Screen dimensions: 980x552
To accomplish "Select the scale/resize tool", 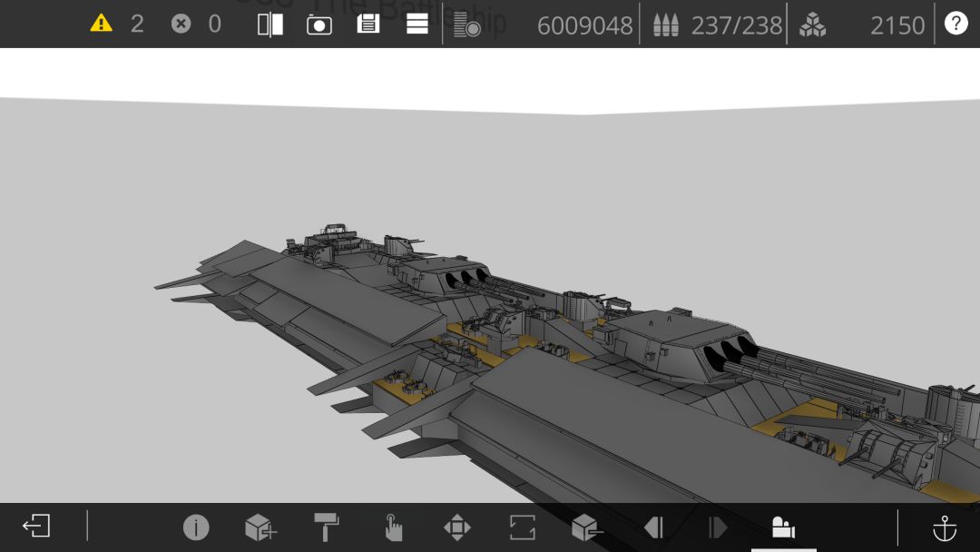I will pos(523,527).
